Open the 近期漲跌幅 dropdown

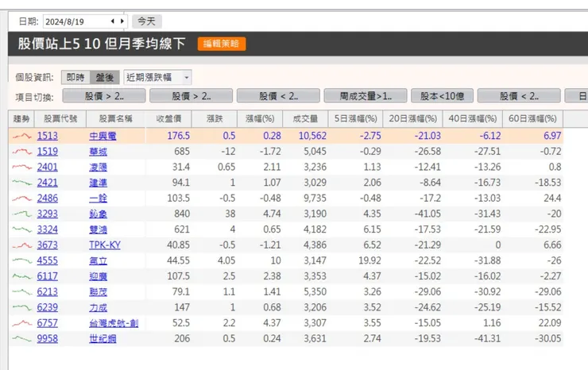(157, 78)
